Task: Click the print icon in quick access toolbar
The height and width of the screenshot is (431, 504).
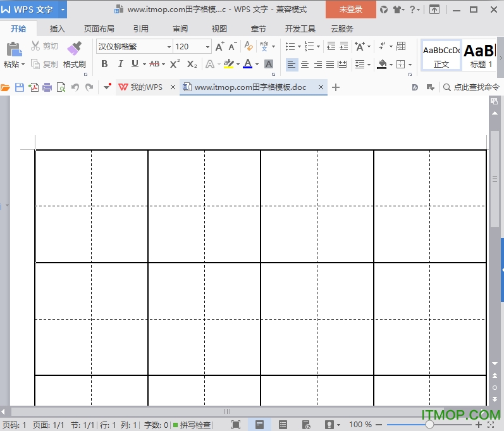Action: (47, 87)
